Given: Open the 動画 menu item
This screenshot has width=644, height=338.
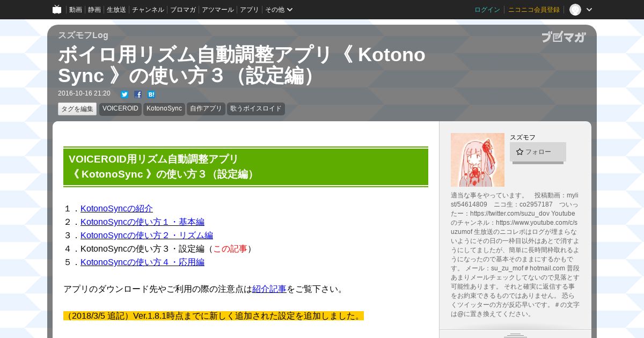Looking at the screenshot, I should [x=76, y=10].
